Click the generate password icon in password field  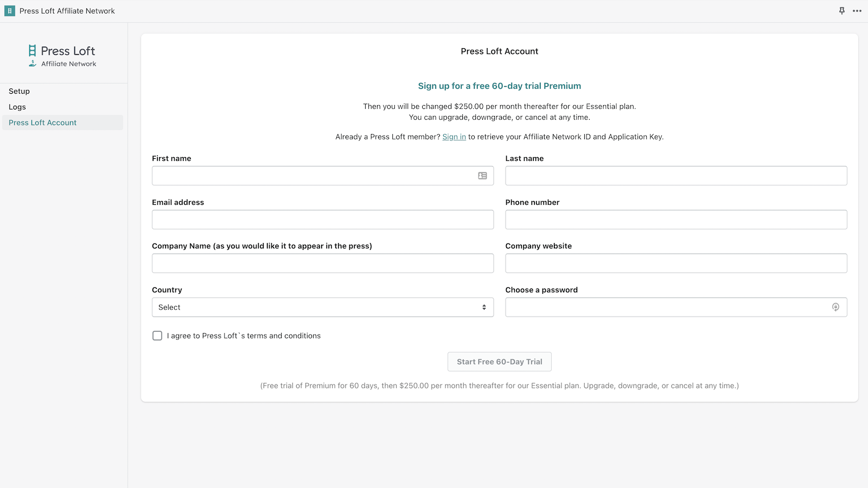[x=835, y=307]
